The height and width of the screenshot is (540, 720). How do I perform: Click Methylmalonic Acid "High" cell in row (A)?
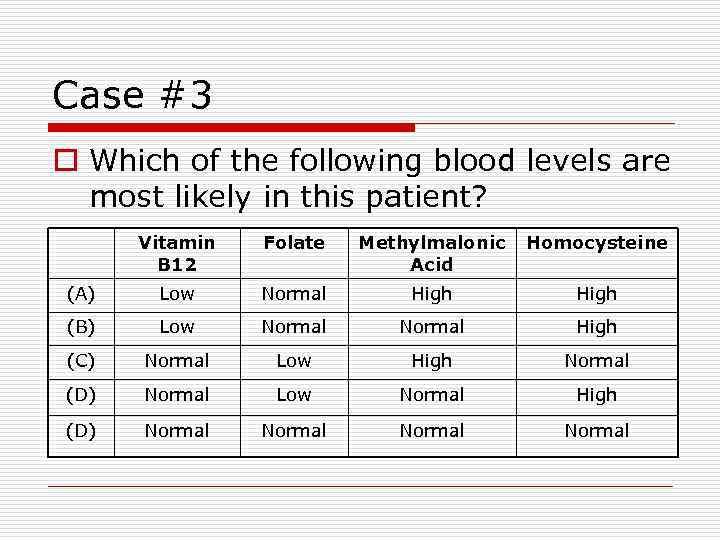tap(432, 294)
